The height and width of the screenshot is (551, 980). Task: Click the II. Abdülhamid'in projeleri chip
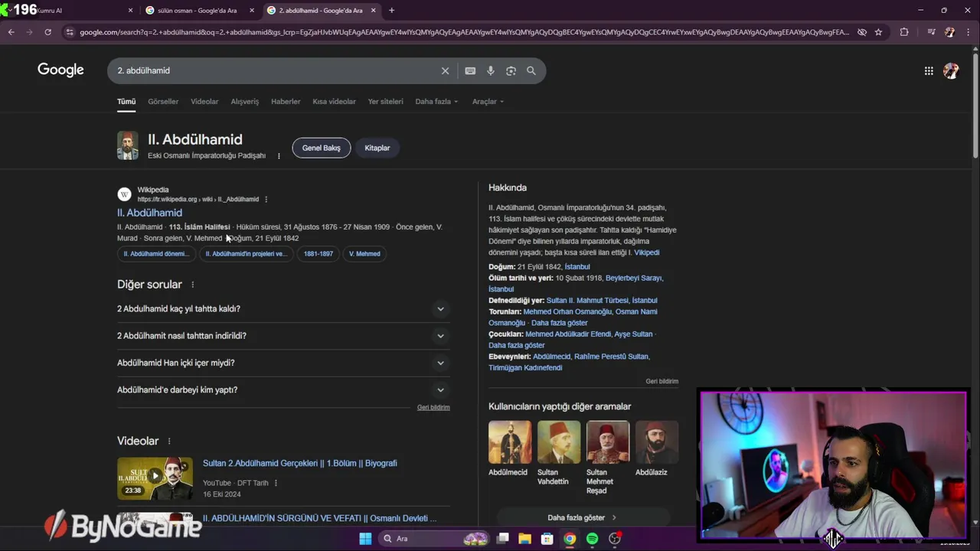tap(246, 253)
